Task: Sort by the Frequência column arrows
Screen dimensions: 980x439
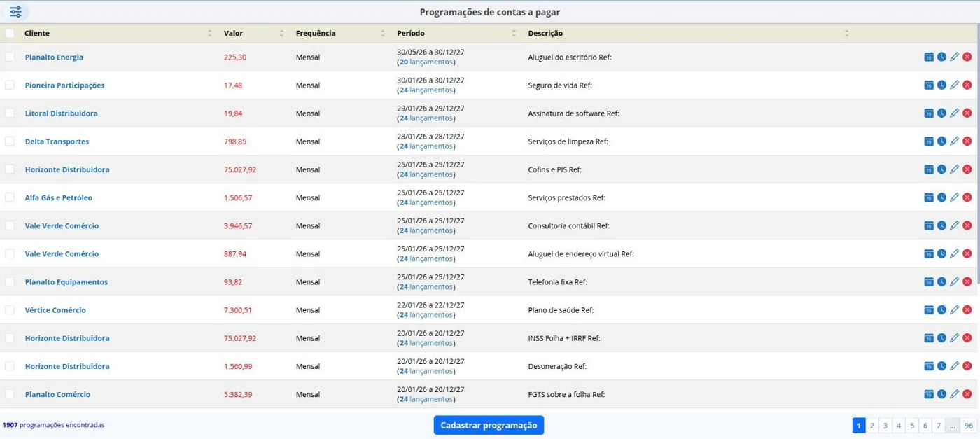Action: (382, 33)
